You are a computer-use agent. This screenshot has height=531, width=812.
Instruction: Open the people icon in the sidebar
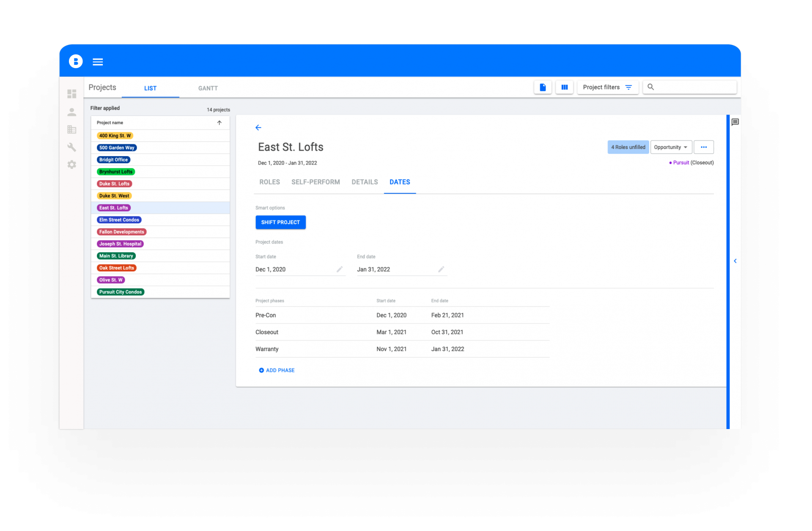(x=72, y=112)
